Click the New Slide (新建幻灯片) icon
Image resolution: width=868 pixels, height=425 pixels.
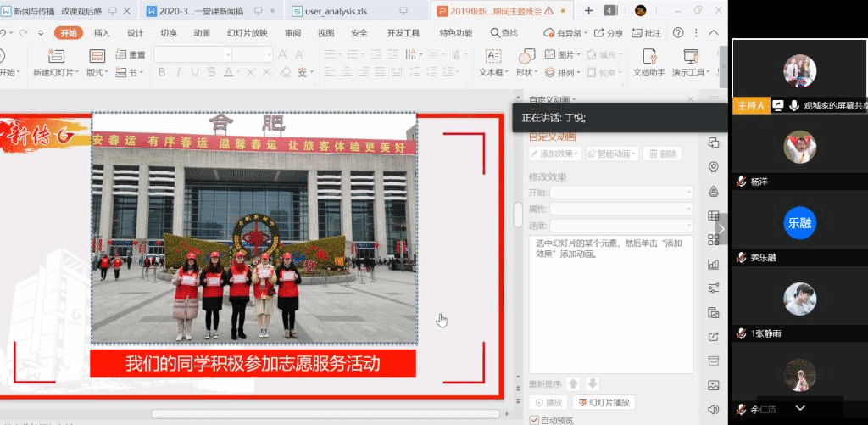[57, 56]
